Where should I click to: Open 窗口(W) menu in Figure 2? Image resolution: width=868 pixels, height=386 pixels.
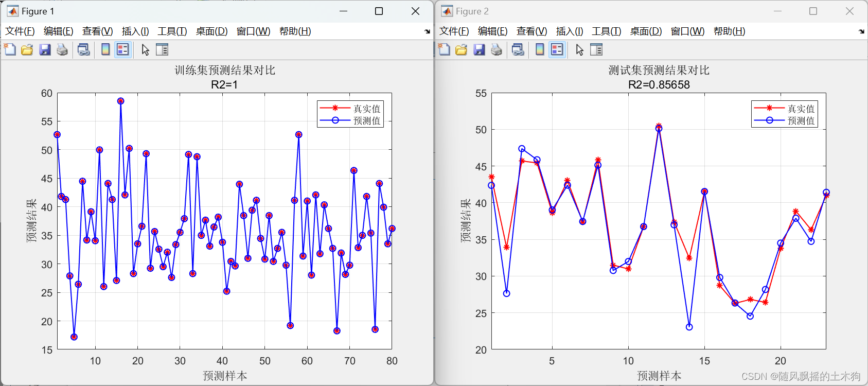(688, 31)
